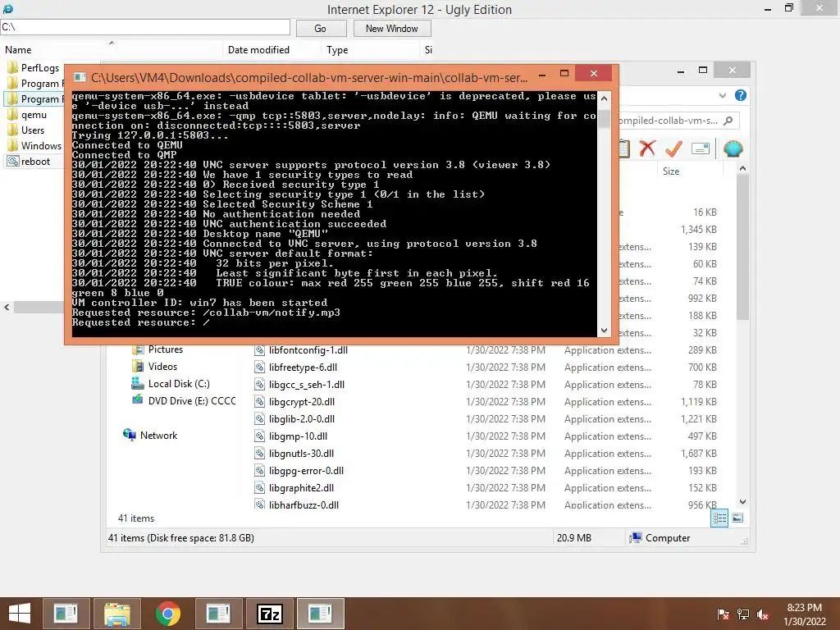
Task: Click libgpg-error-0.dll file icon
Action: pyautogui.click(x=259, y=471)
